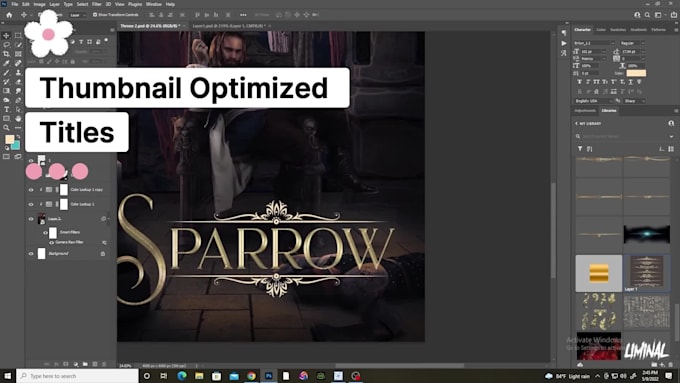Click the teal background color swatch
680x383 pixels.
point(16,145)
